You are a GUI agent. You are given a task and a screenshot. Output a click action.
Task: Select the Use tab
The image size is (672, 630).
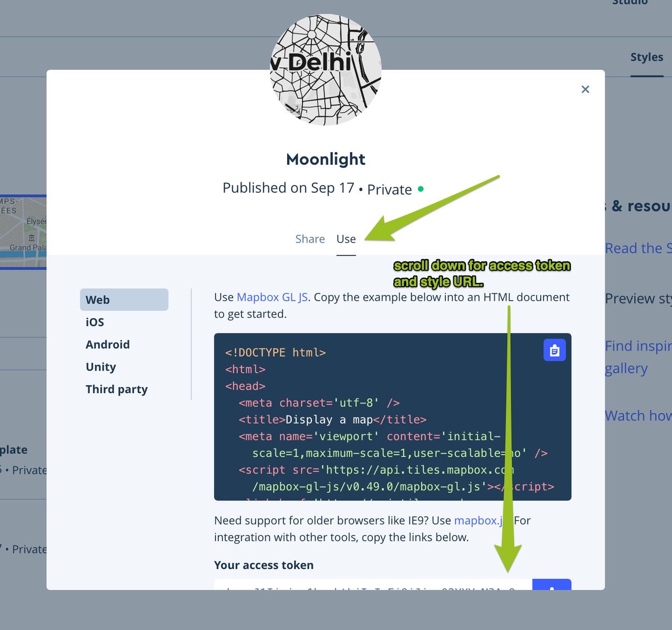coord(346,239)
